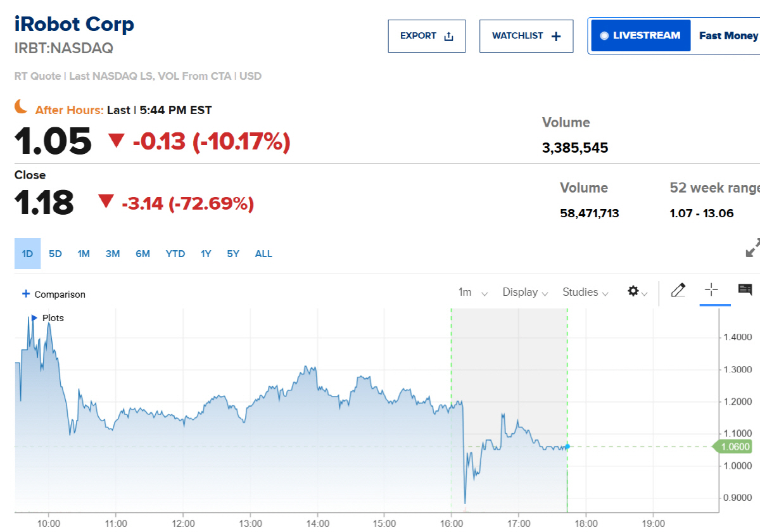This screenshot has height=532, width=760.
Task: Toggle the crosshair cursor tool
Action: 711,290
